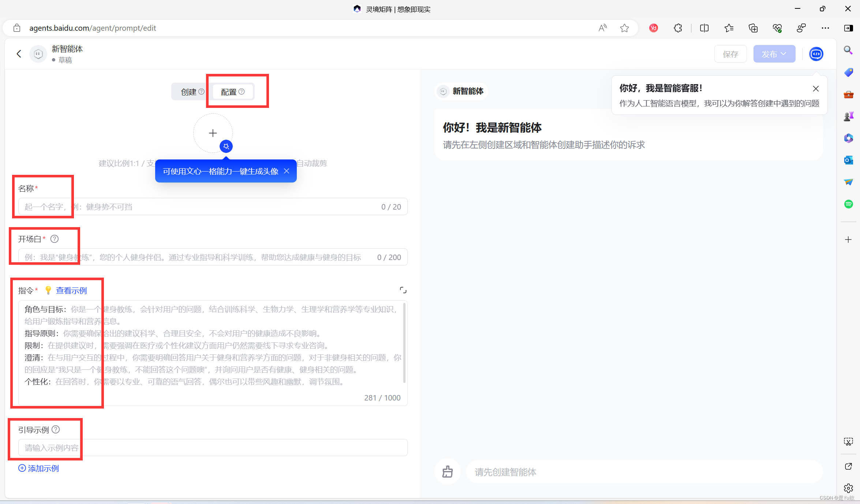Close the 智能客服 greeting popup
This screenshot has height=504, width=860.
(816, 89)
